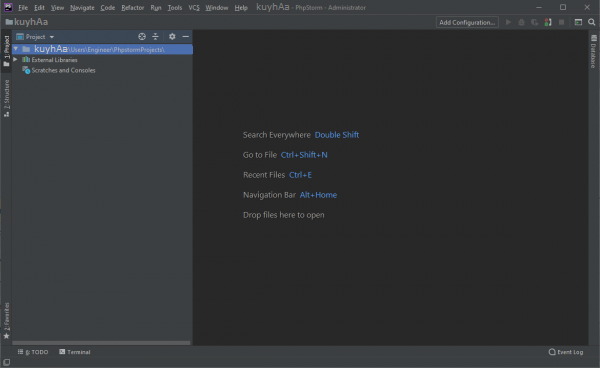Open the File menu

(23, 8)
